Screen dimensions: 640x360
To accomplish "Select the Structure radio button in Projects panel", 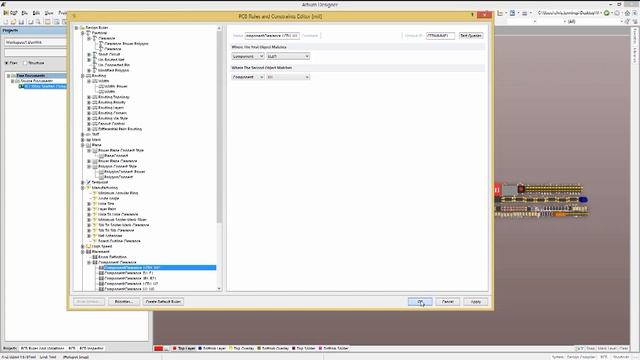I will click(25, 63).
